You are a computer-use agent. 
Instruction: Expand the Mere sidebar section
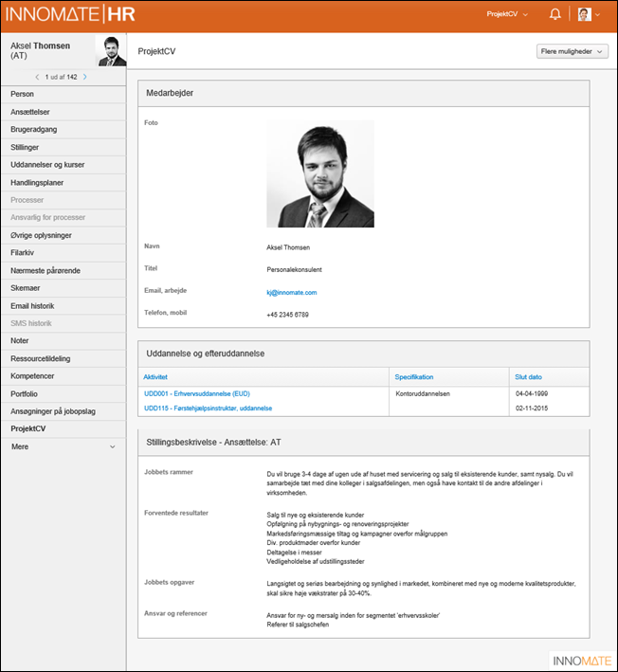63,445
